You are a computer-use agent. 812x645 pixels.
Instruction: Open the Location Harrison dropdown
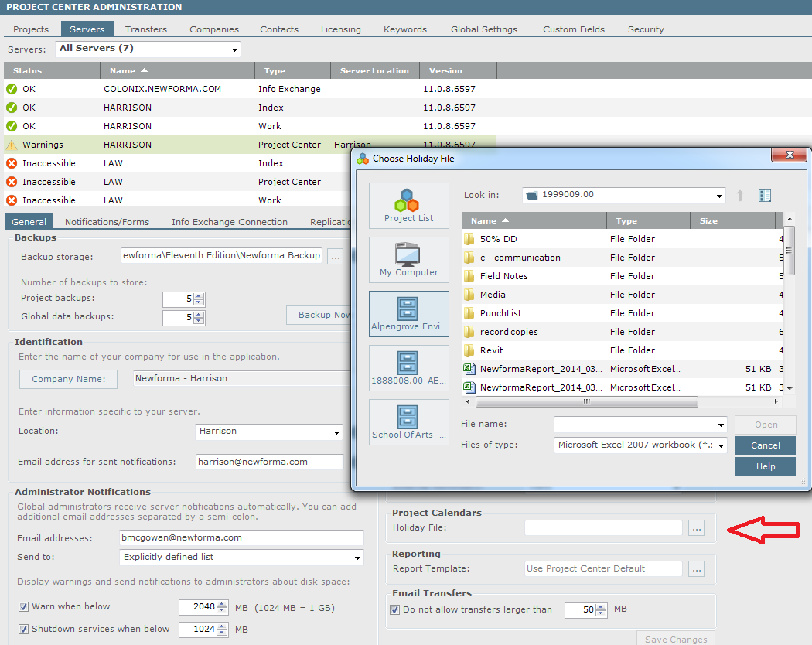336,432
